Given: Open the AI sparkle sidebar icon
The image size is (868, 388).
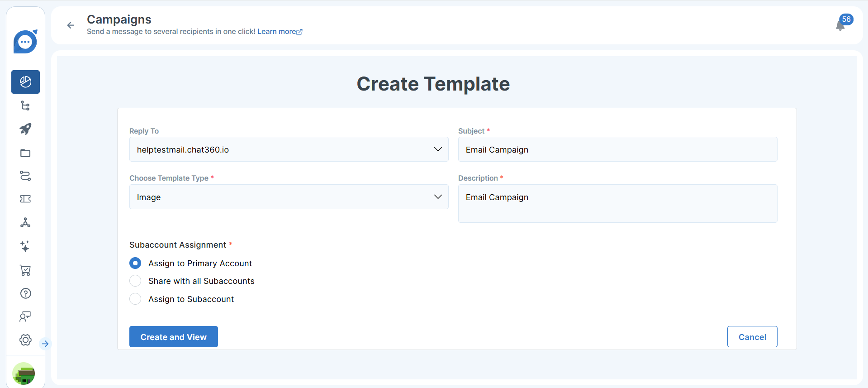Looking at the screenshot, I should click(25, 246).
